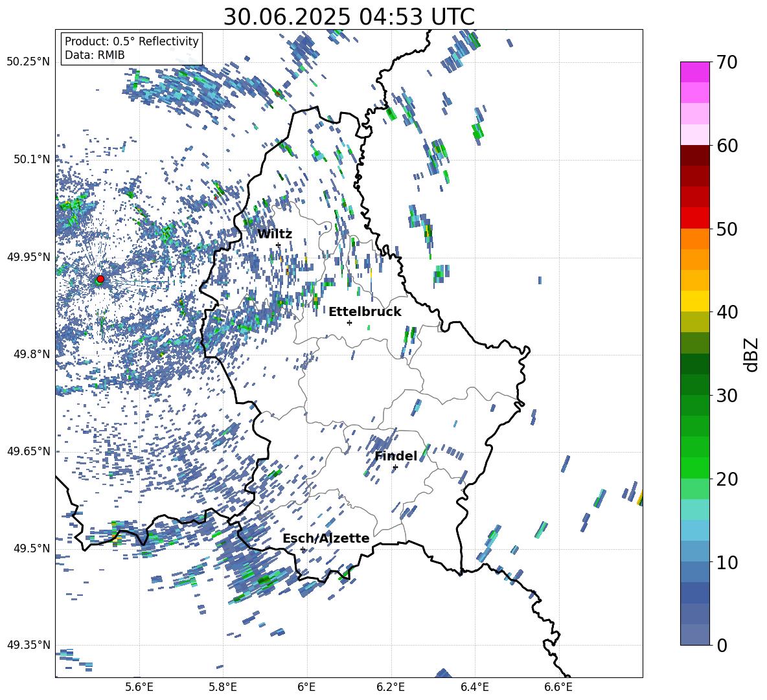Viewport: 767px width, 700px height.
Task: Click the 30 value on the colorbar
Action: (x=727, y=396)
